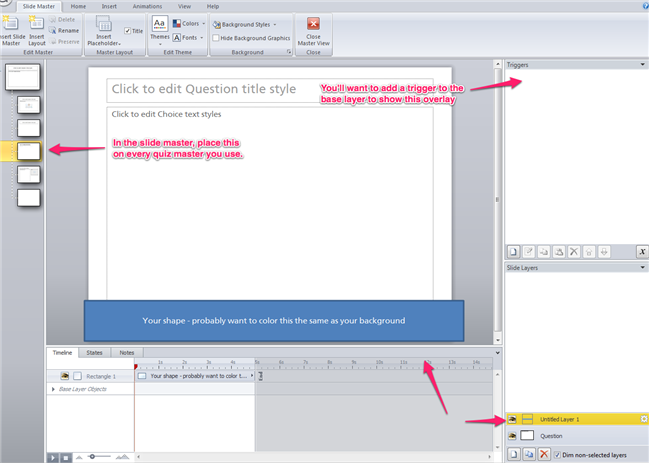This screenshot has height=463, width=649.
Task: Create a new trigger in Triggers panel
Action: coord(513,251)
